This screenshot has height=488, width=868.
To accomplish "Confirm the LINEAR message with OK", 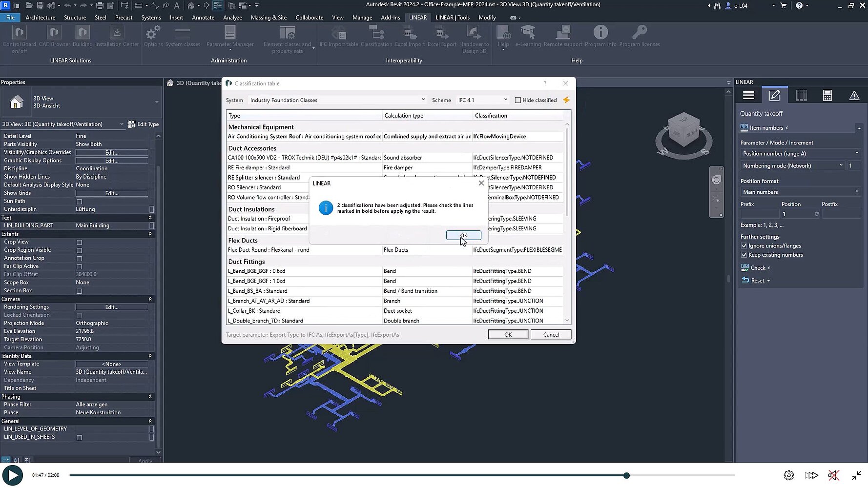I will (463, 235).
